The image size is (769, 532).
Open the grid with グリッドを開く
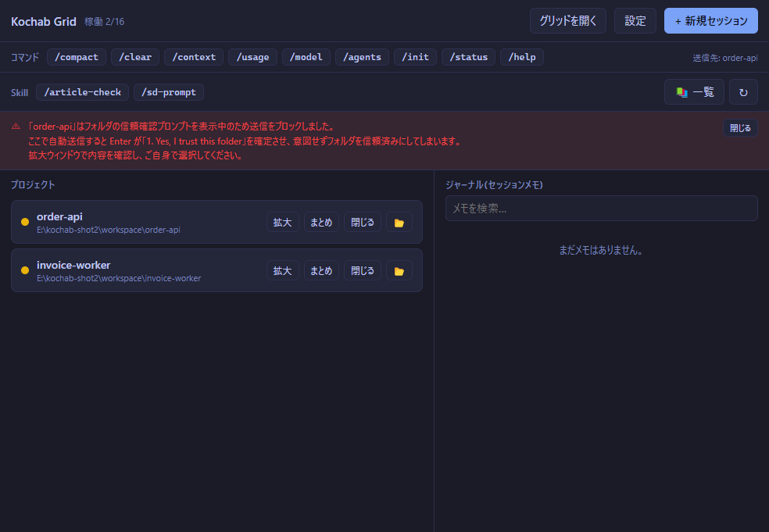[x=568, y=20]
